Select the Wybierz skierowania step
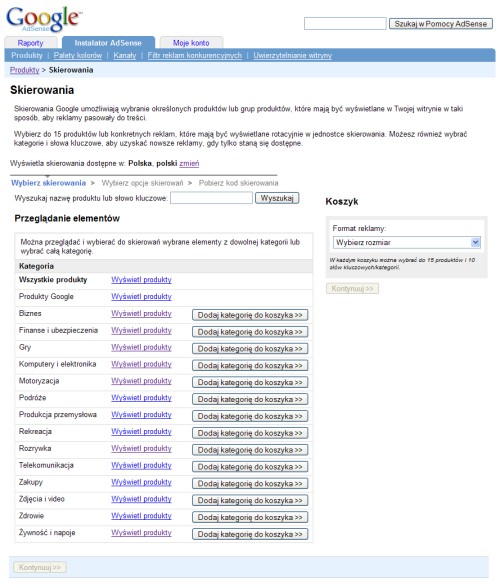500x588 pixels. coord(48,183)
